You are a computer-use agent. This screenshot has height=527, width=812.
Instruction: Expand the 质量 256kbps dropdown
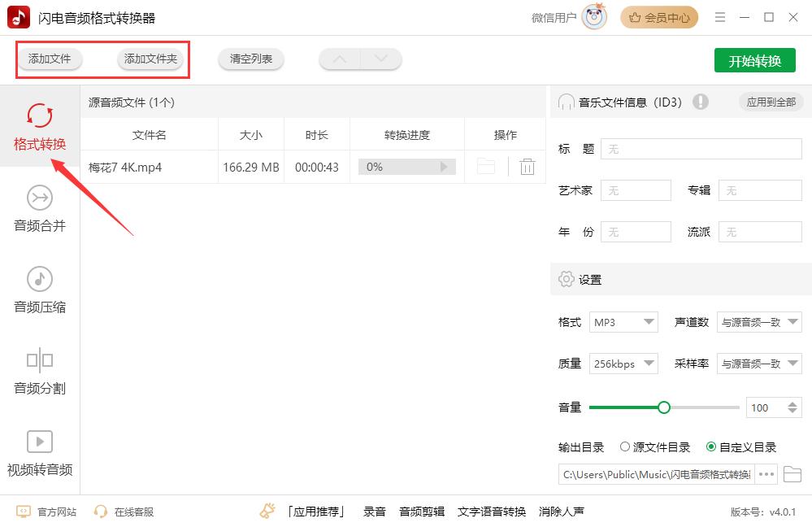click(x=623, y=364)
